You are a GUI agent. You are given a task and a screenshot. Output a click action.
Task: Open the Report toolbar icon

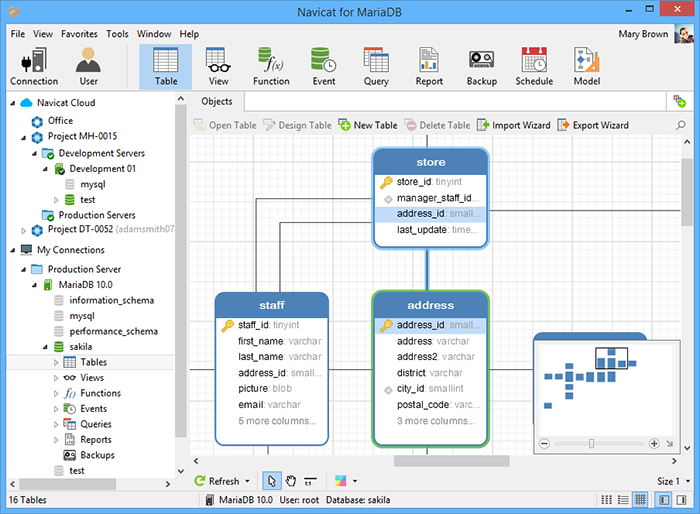(x=429, y=67)
